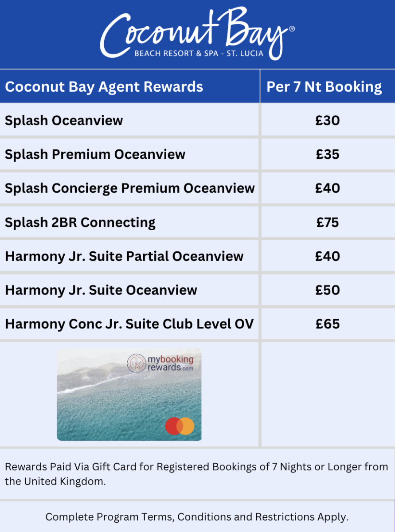395x532 pixels.
Task: Click the mybookingrewards.com text
Action: tap(170, 363)
